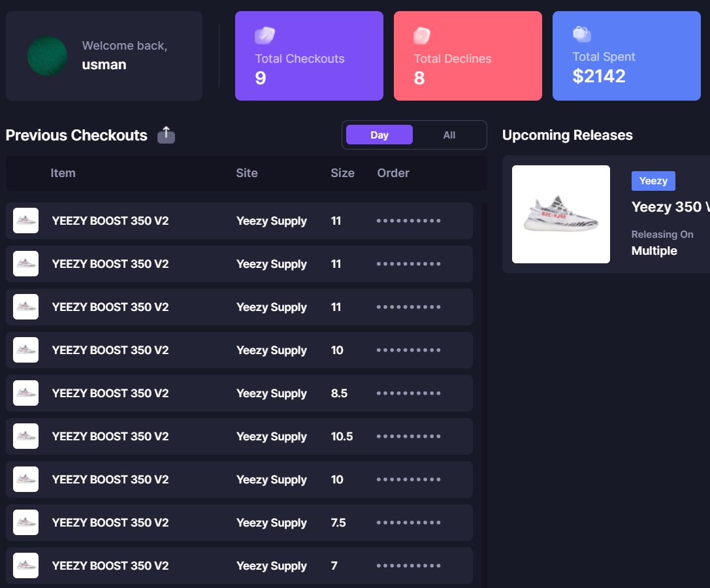
Task: Click the username usman
Action: tap(104, 65)
